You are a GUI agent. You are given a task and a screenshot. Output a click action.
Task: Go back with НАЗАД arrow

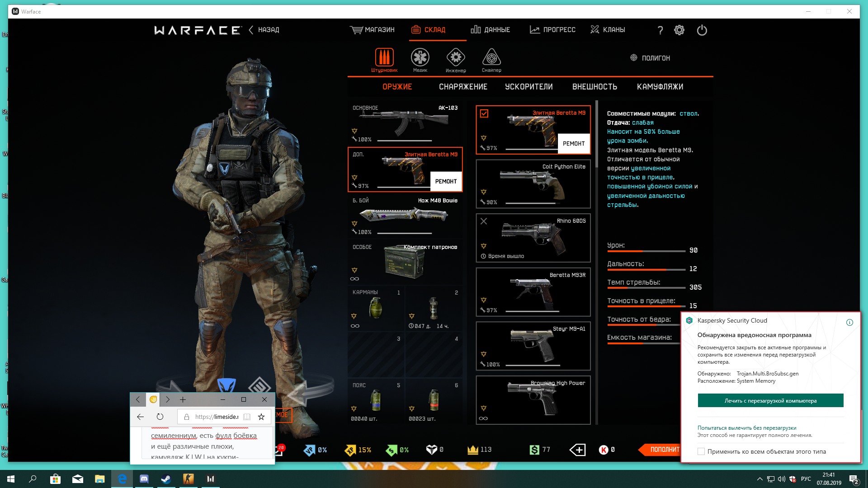pyautogui.click(x=264, y=30)
